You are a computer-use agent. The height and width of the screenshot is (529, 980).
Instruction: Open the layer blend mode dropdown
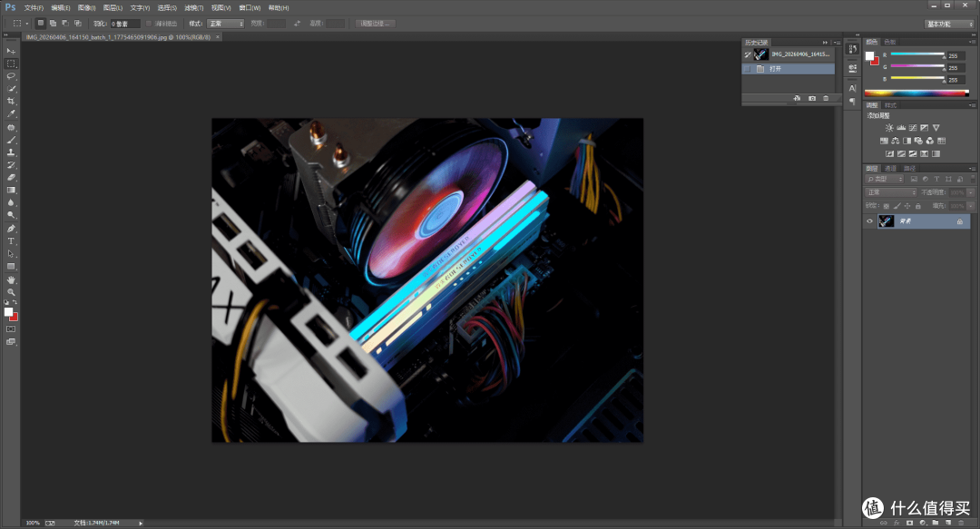point(891,192)
